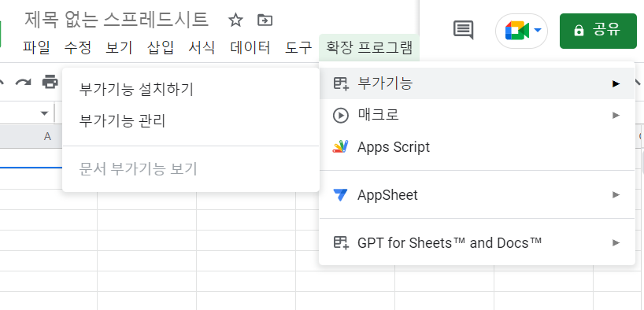Click the green 공유 share button
The width and height of the screenshot is (644, 310).
tap(598, 31)
